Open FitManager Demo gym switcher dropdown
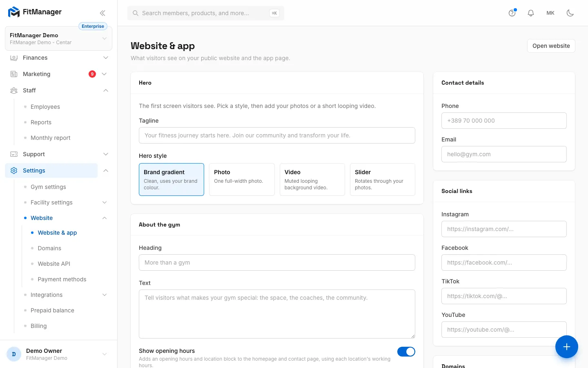The image size is (588, 368). 58,38
